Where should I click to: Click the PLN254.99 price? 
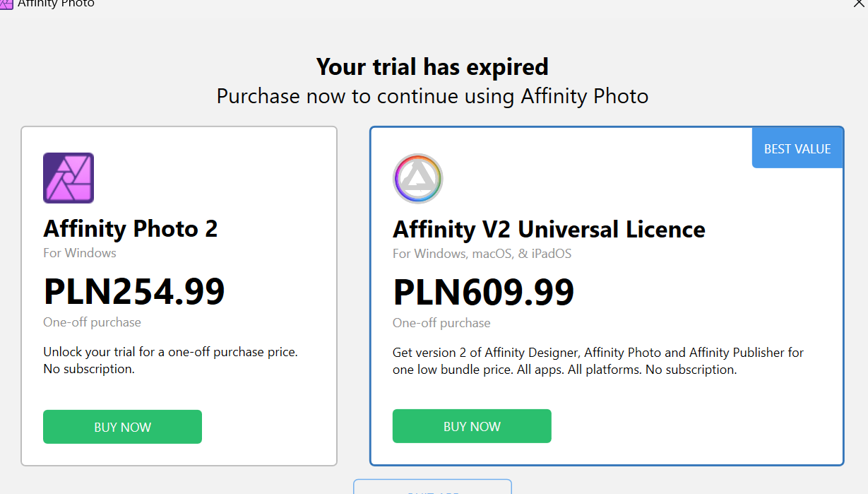[134, 290]
